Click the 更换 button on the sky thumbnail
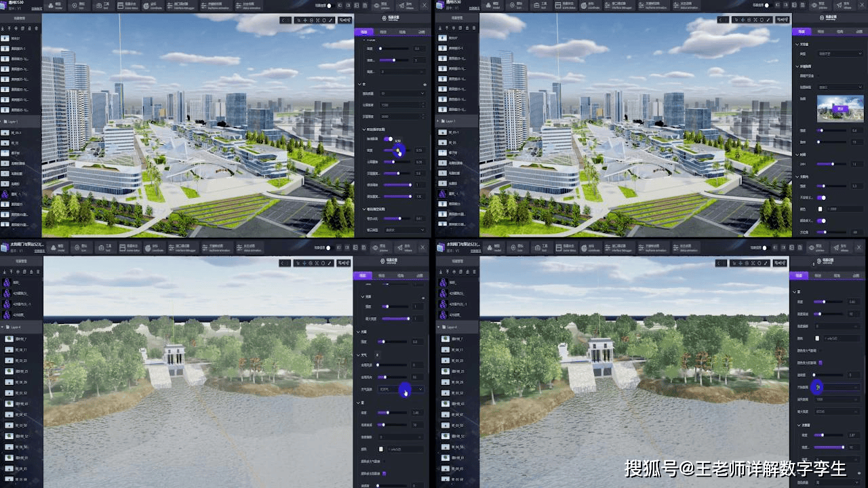This screenshot has height=488, width=868. pyautogui.click(x=840, y=108)
